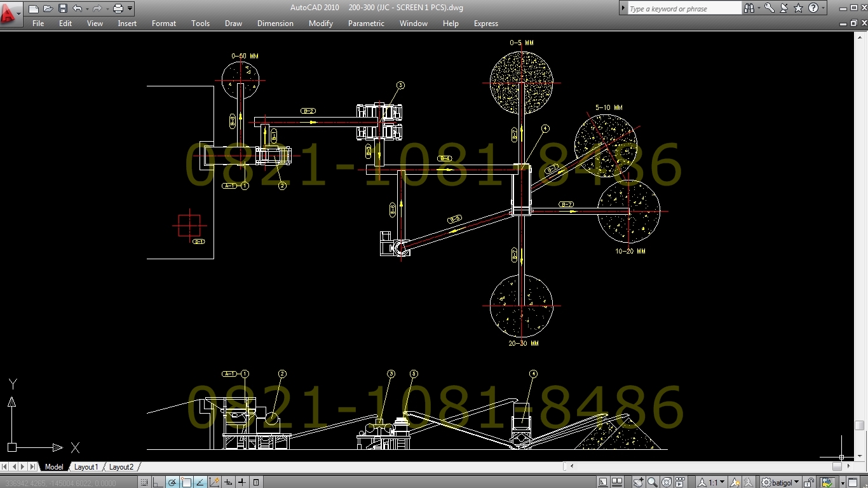Toggle auto-add annotation scales icon

point(749,482)
